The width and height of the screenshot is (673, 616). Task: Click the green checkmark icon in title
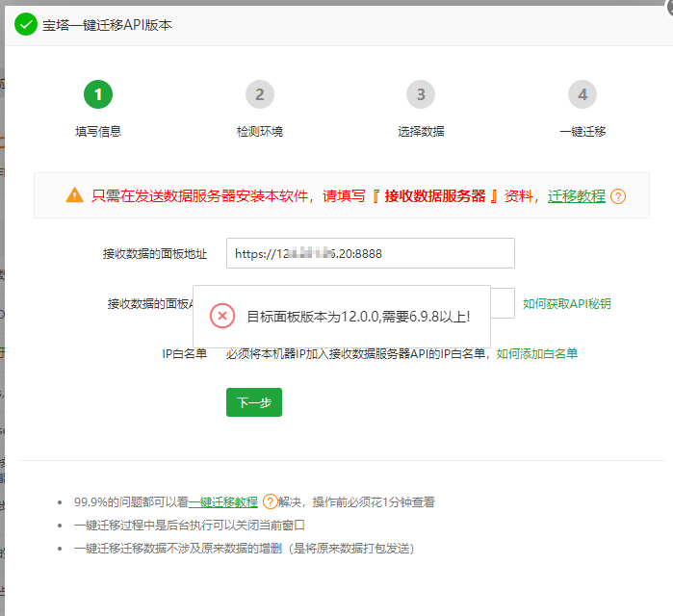click(26, 24)
